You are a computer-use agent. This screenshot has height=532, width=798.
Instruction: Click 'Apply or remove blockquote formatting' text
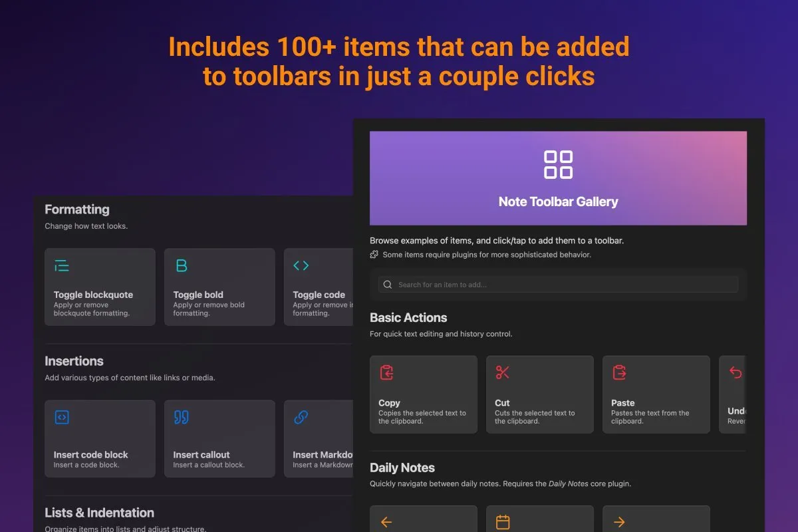tap(92, 309)
